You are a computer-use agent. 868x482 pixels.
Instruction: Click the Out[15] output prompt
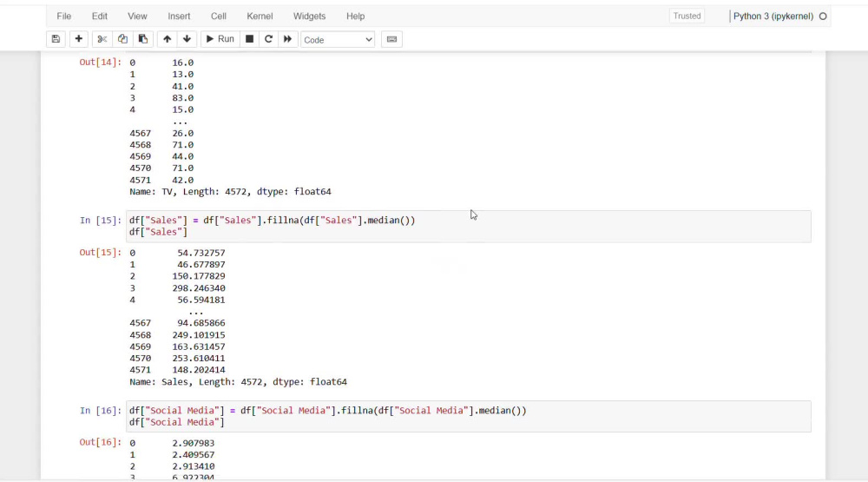(100, 252)
